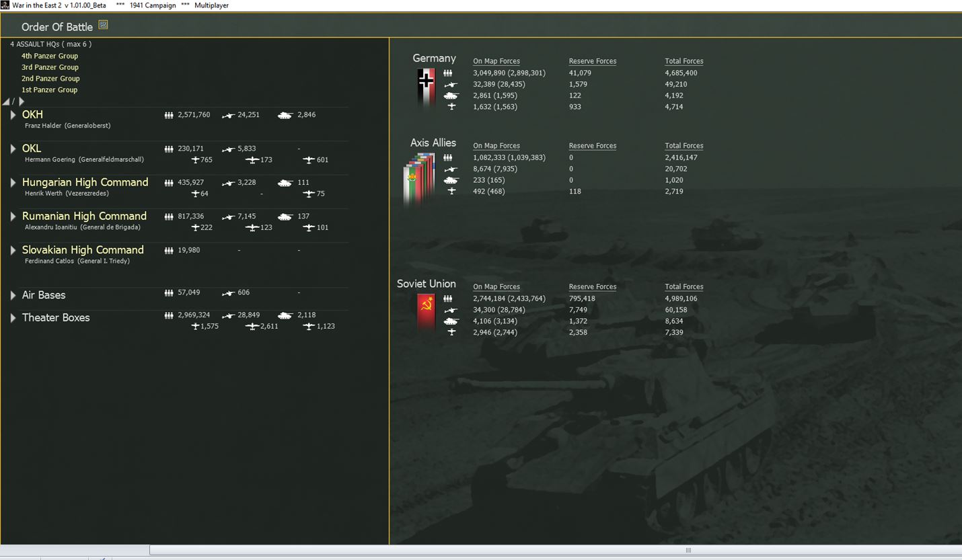This screenshot has width=962, height=560.
Task: Click the tank icon in Theater Boxes row
Action: [285, 315]
